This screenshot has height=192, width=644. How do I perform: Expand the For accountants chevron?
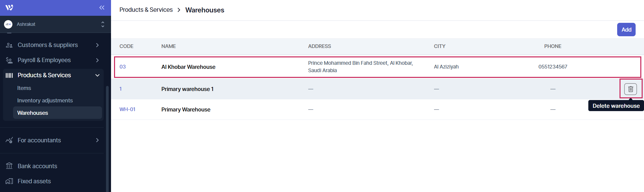click(97, 140)
